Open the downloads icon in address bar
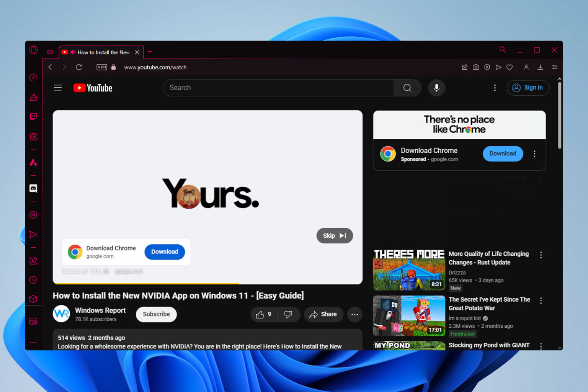The image size is (588, 392). coord(540,67)
